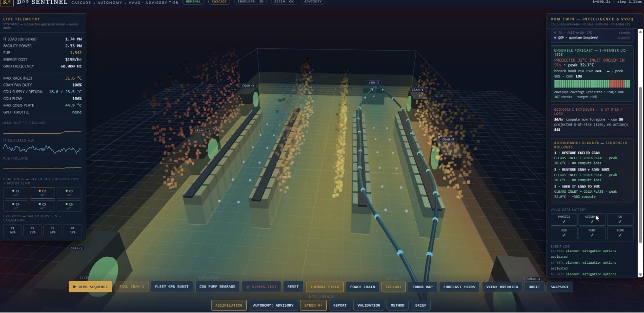The width and height of the screenshot is (644, 313).
Task: Select the UQ gate check tile
Action: [620, 219]
